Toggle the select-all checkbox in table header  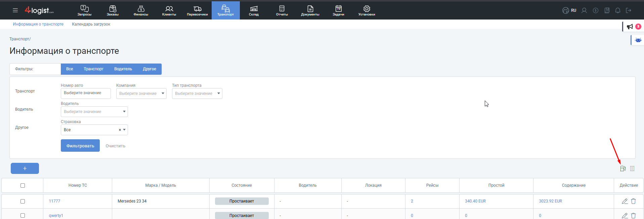(23, 185)
